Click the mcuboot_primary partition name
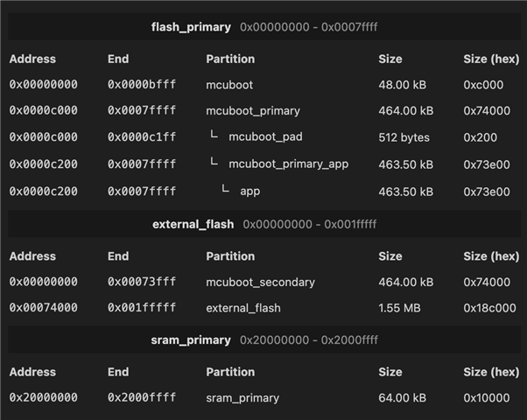 (x=253, y=111)
